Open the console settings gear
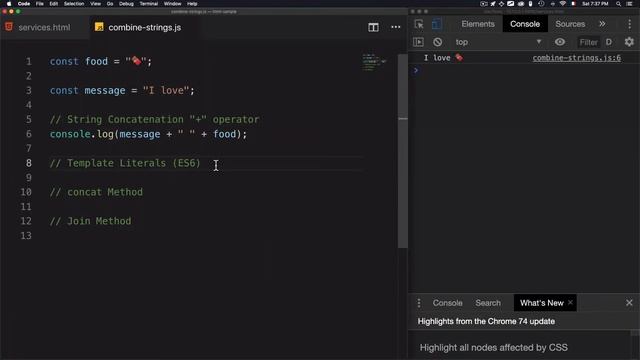 point(629,42)
